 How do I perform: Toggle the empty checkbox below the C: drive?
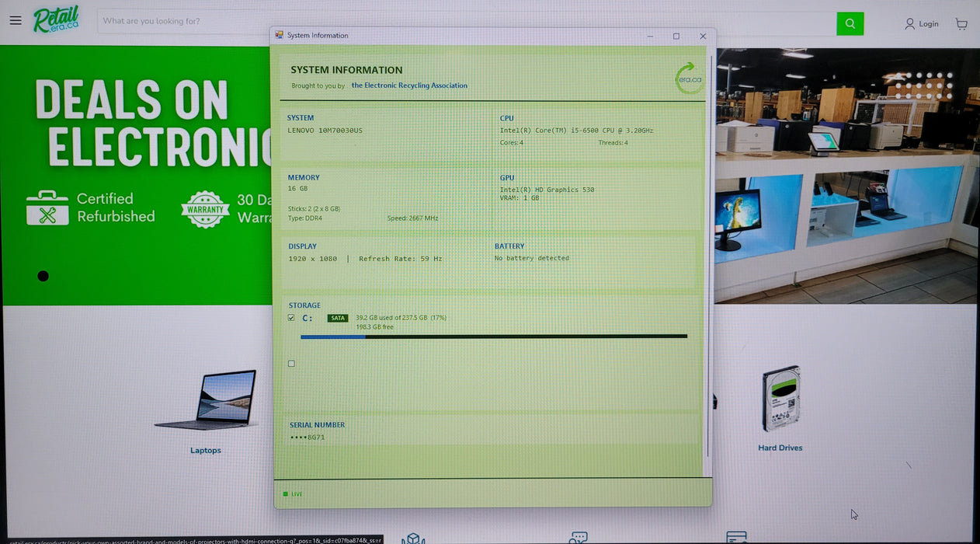point(291,364)
